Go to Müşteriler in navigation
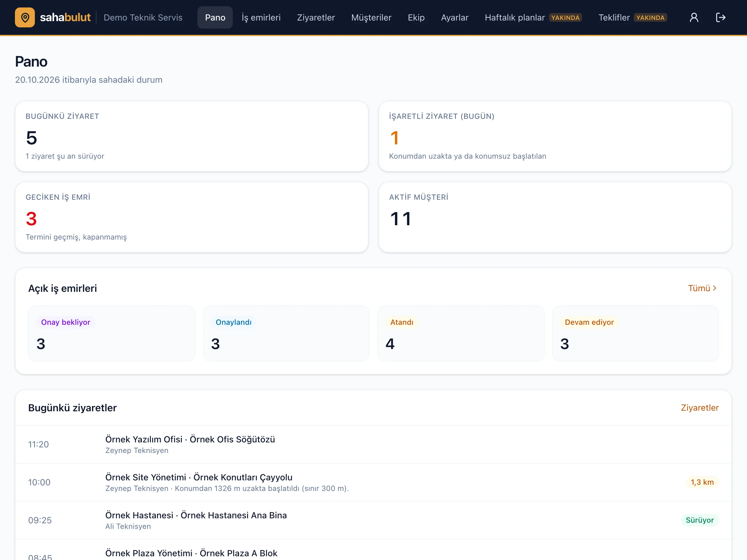The width and height of the screenshot is (747, 560). coord(371,17)
